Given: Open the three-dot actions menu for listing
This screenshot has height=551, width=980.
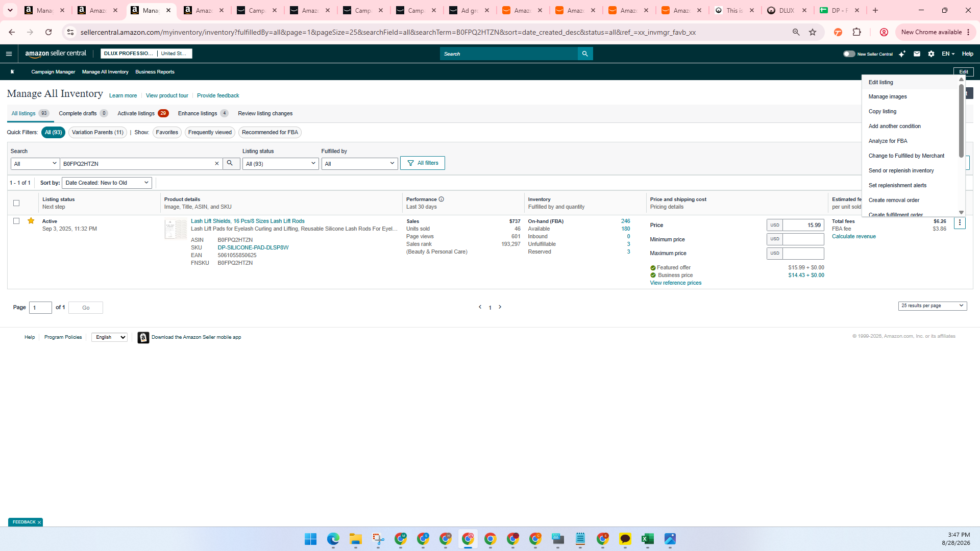Looking at the screenshot, I should click(960, 223).
